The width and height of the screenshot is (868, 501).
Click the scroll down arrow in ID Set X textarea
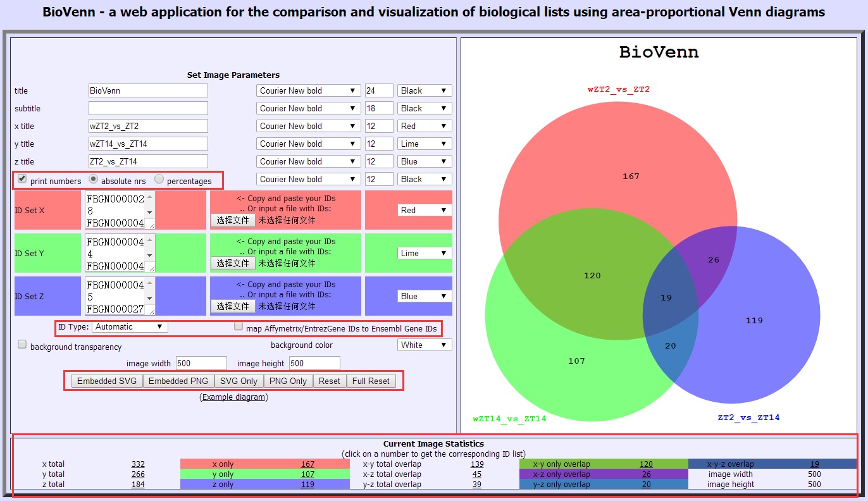tap(150, 212)
